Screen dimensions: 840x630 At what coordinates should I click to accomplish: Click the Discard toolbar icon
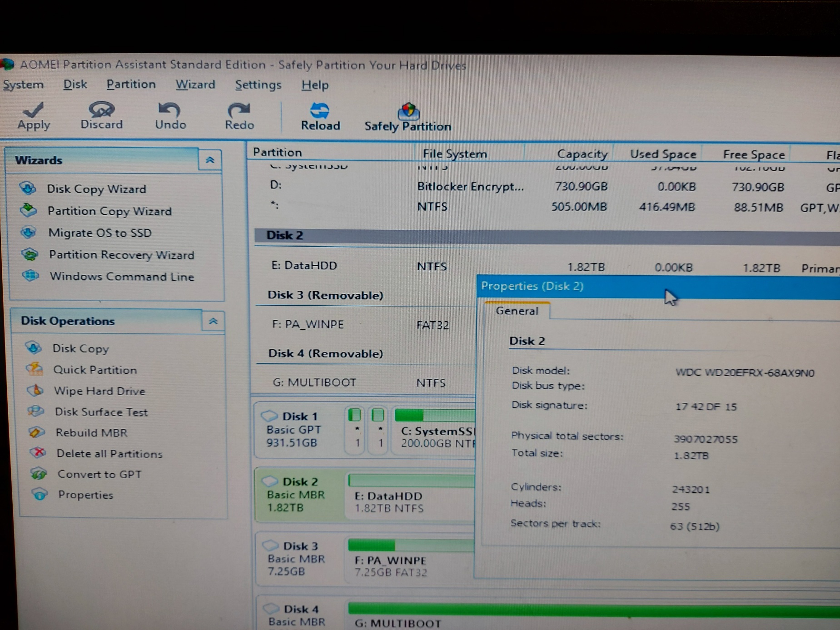coord(101,109)
